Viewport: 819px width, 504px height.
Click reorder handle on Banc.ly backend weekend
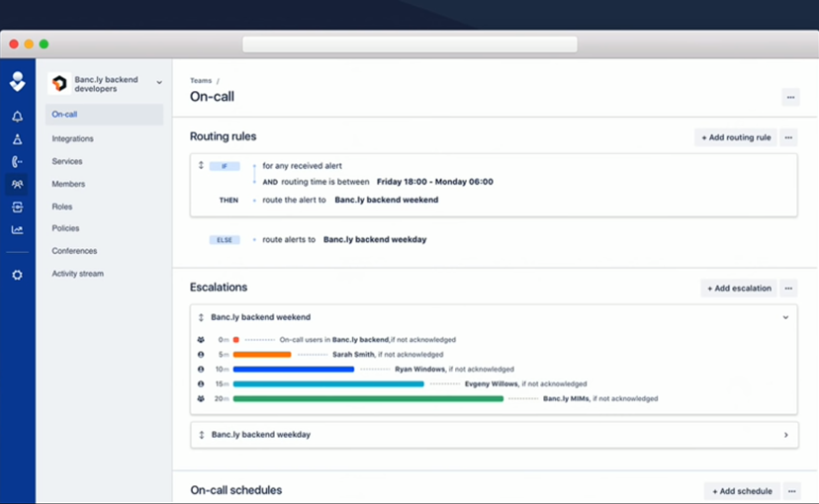coord(201,317)
